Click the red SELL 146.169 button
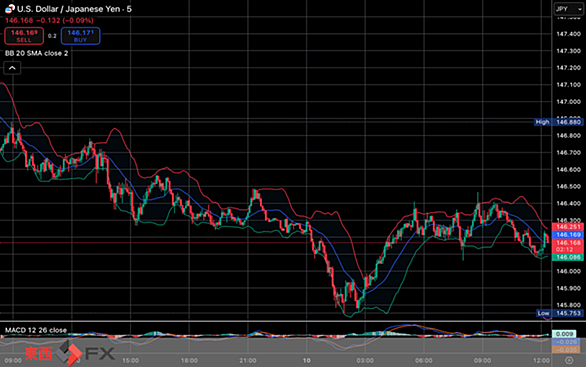Screen dimensions: 586x367 coord(24,36)
